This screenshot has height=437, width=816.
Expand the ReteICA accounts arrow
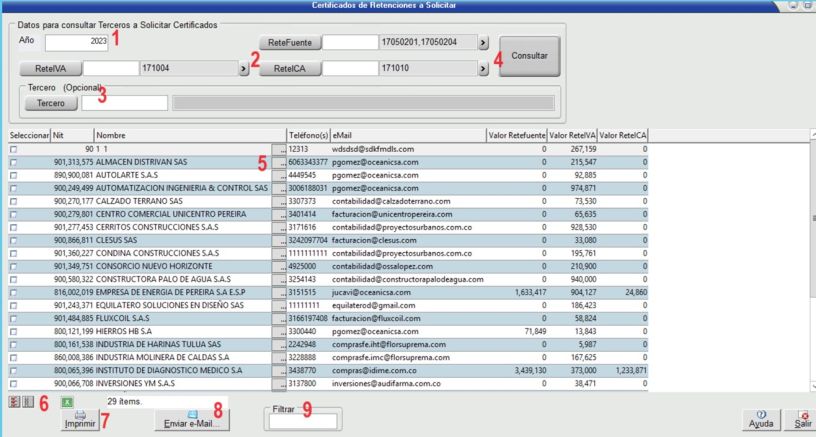(483, 69)
